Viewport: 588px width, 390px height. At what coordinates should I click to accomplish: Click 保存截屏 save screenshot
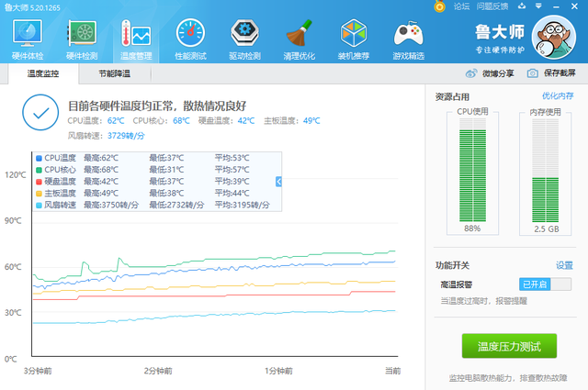point(560,73)
